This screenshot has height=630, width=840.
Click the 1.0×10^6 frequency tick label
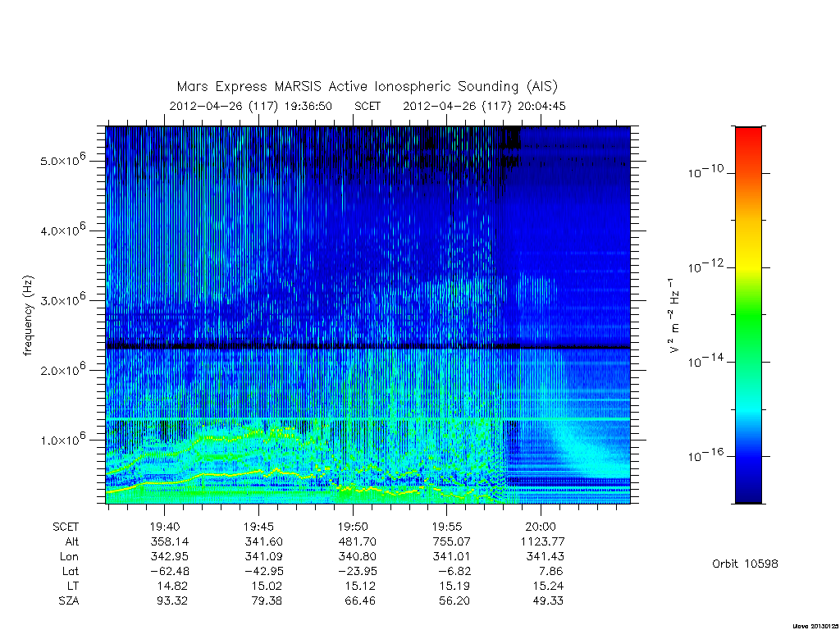[x=62, y=439]
